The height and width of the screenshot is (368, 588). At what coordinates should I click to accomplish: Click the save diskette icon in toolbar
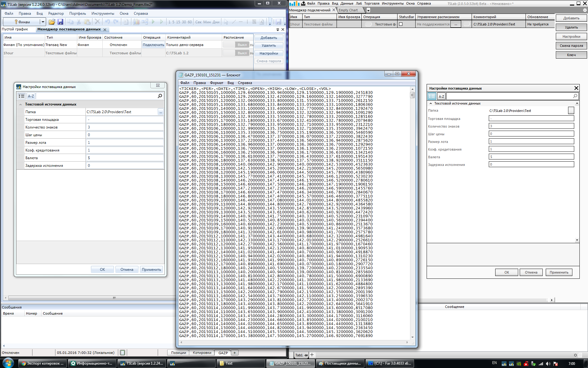pyautogui.click(x=60, y=22)
